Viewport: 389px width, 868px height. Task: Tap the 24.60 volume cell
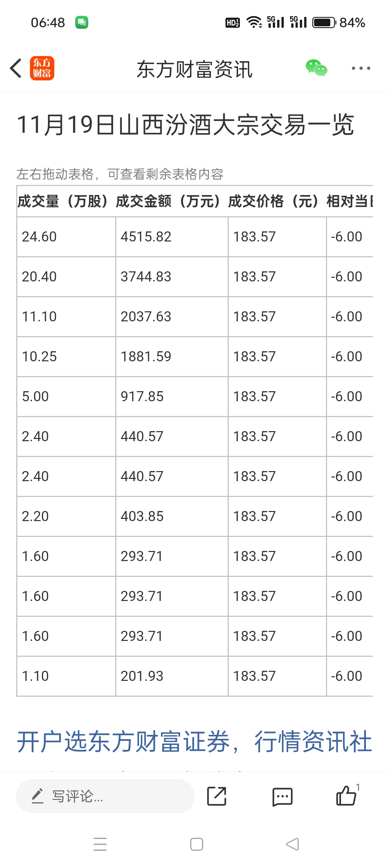coord(66,237)
